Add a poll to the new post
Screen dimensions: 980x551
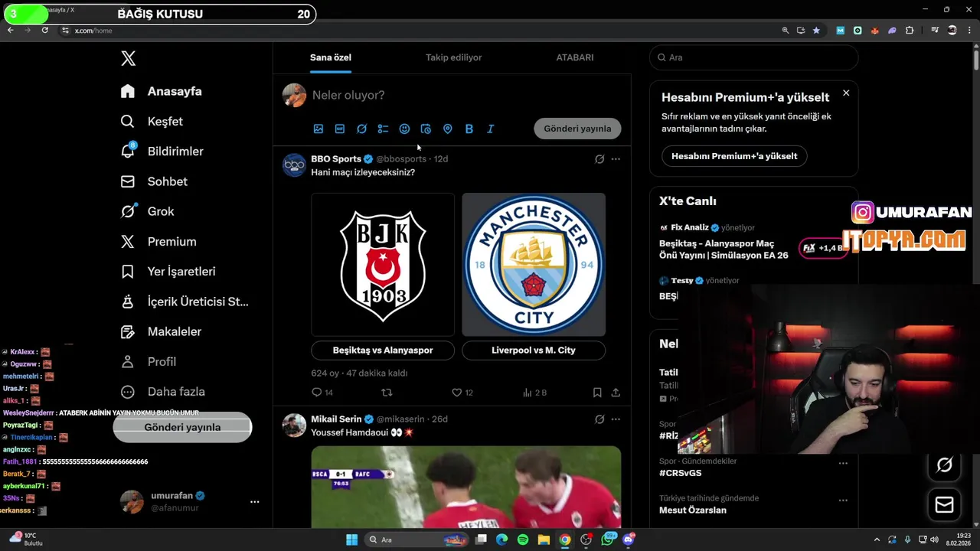[383, 129]
